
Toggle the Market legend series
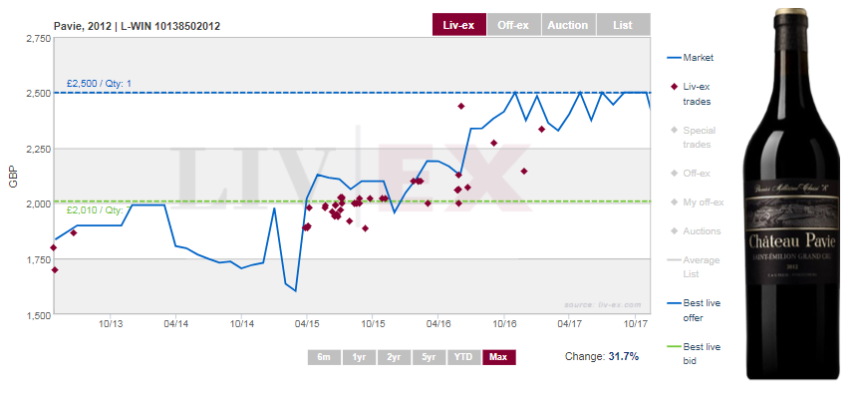690,58
